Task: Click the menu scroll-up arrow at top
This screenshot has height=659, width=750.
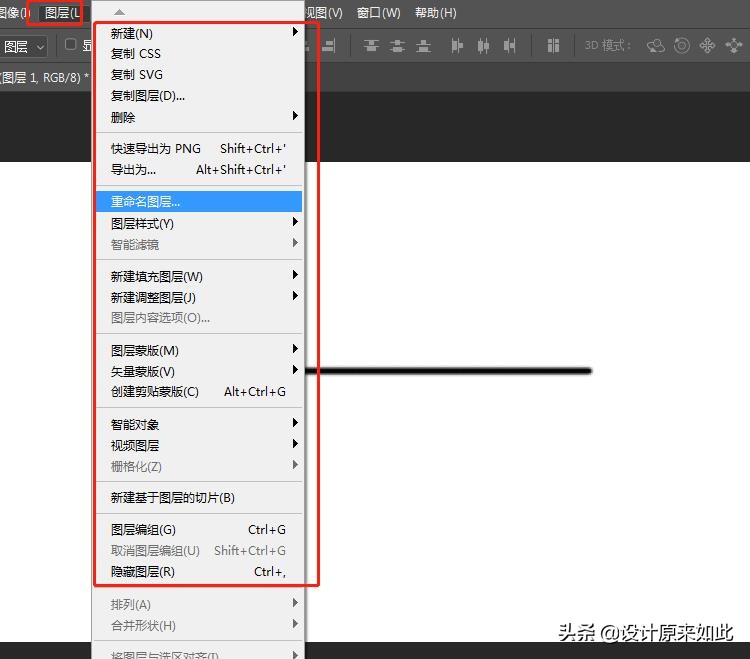Action: 120,12
